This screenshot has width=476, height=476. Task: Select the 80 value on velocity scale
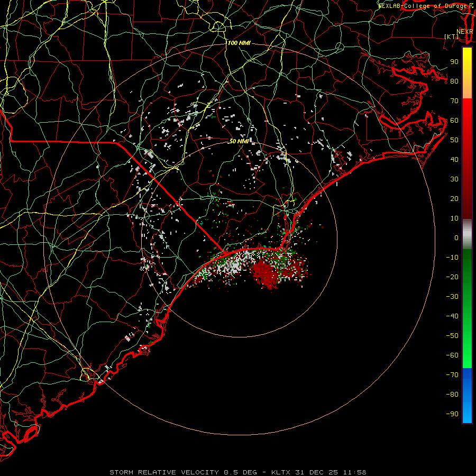(454, 81)
